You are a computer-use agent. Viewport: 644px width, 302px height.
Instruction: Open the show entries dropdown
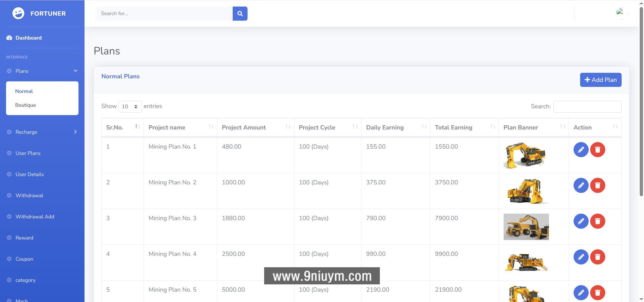coord(130,107)
